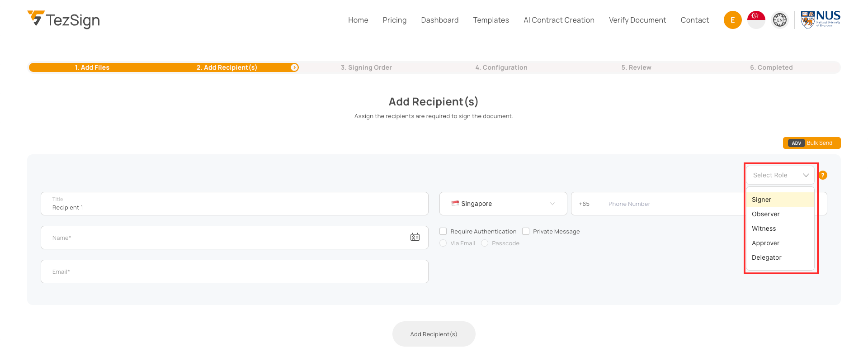
Task: Click the Bulk Send button
Action: point(811,143)
